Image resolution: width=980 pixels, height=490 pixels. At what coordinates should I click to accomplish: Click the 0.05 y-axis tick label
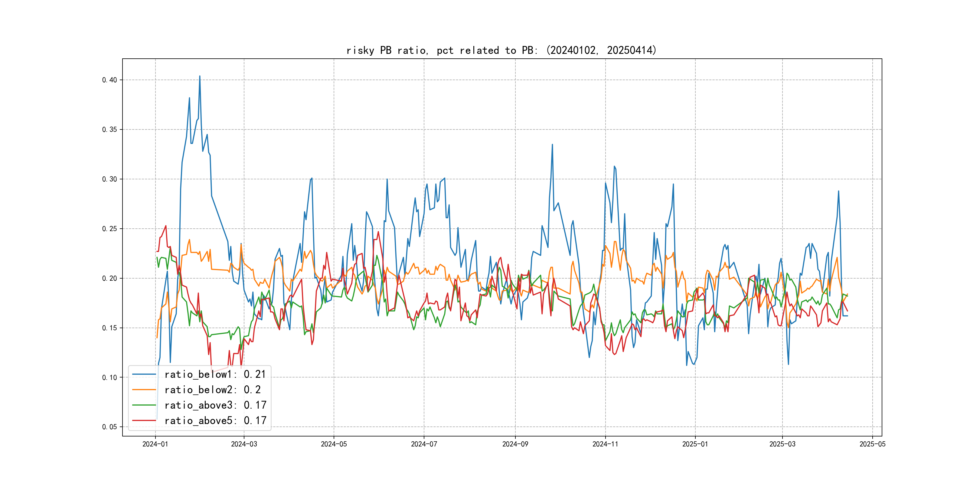point(109,427)
